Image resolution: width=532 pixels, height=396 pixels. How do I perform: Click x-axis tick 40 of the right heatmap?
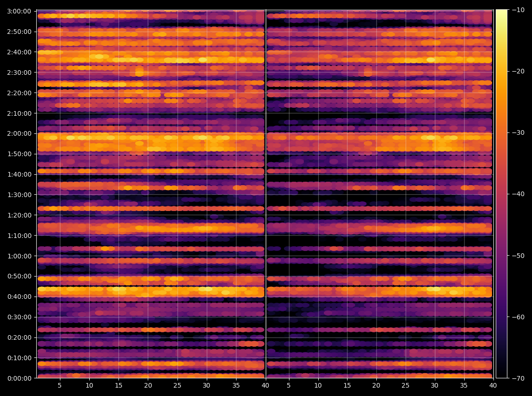pos(493,385)
